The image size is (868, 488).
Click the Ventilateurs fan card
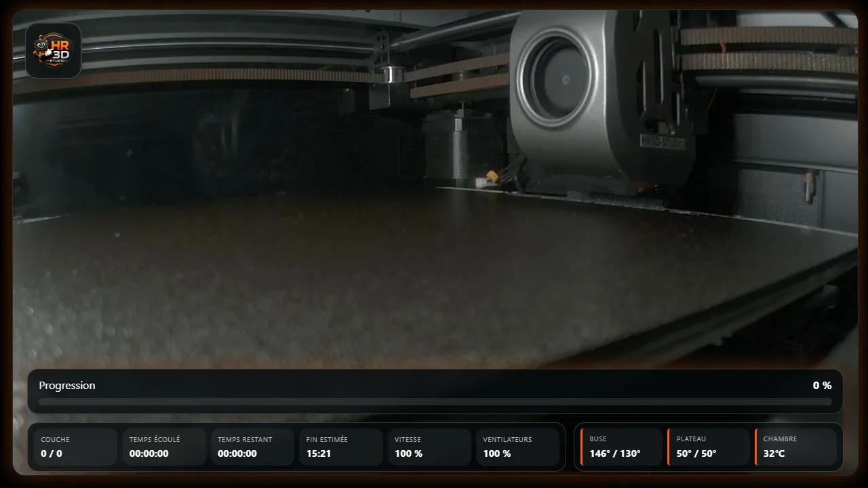518,447
